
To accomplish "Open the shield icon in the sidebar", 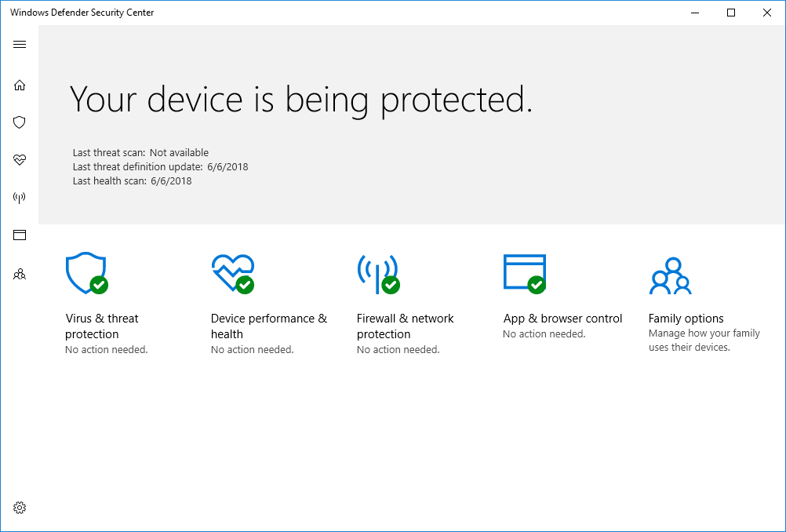I will [20, 122].
